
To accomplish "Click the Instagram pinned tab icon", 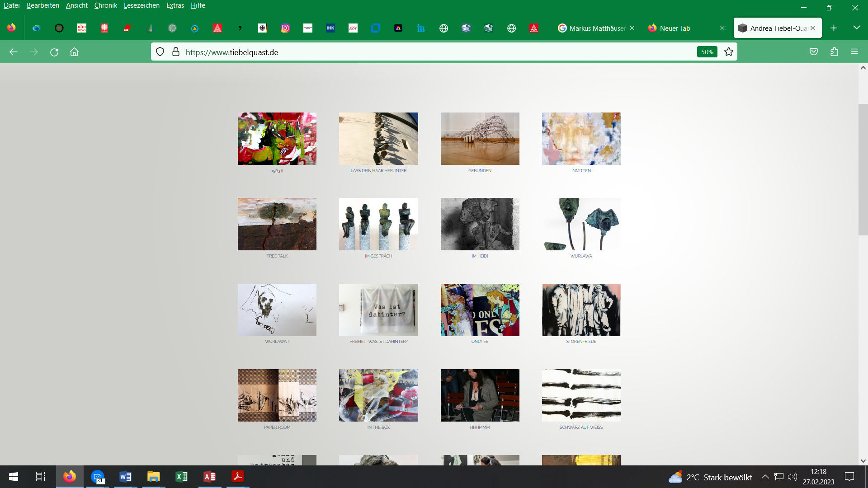I will click(285, 28).
